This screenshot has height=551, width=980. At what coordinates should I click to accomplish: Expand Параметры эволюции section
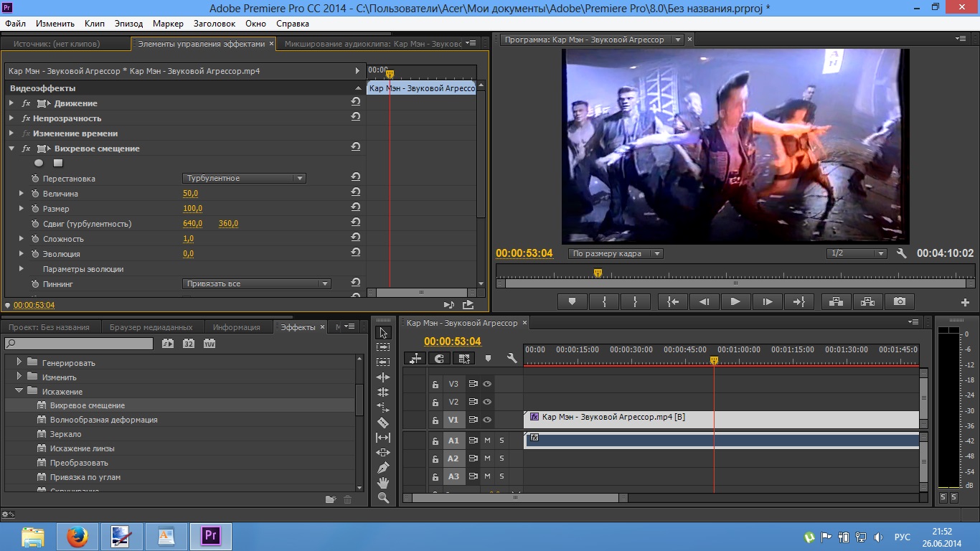(22, 269)
